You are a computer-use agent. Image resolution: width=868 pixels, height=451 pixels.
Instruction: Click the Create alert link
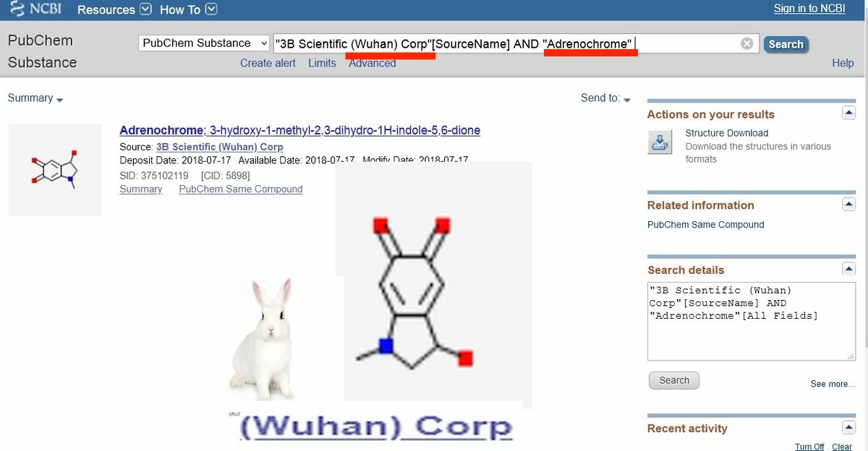click(x=268, y=63)
